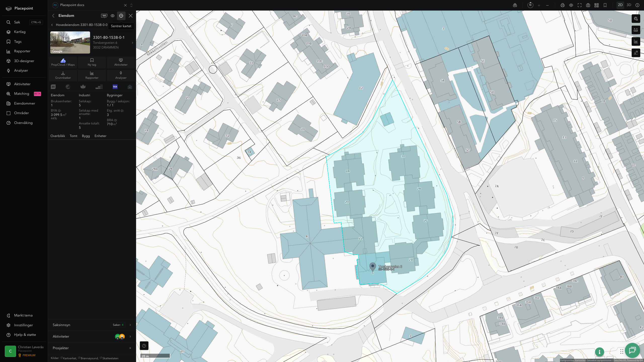Open Innstillinger settings
This screenshot has width=644, height=362.
click(x=24, y=325)
